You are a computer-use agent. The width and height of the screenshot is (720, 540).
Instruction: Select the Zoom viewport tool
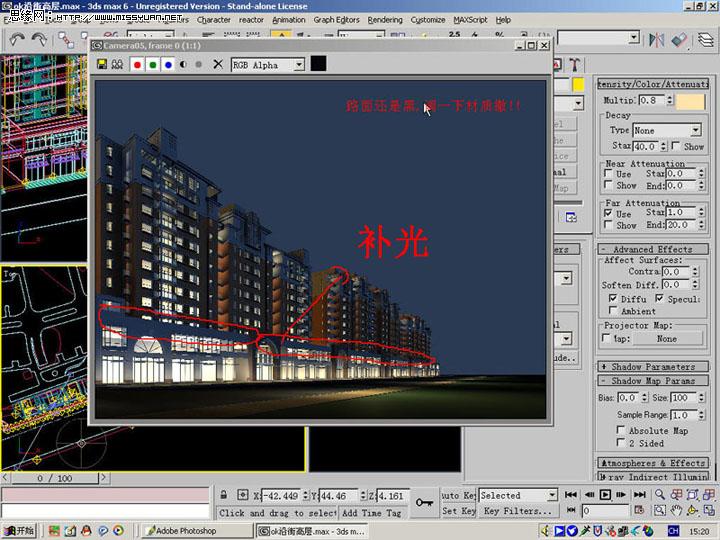(660, 495)
